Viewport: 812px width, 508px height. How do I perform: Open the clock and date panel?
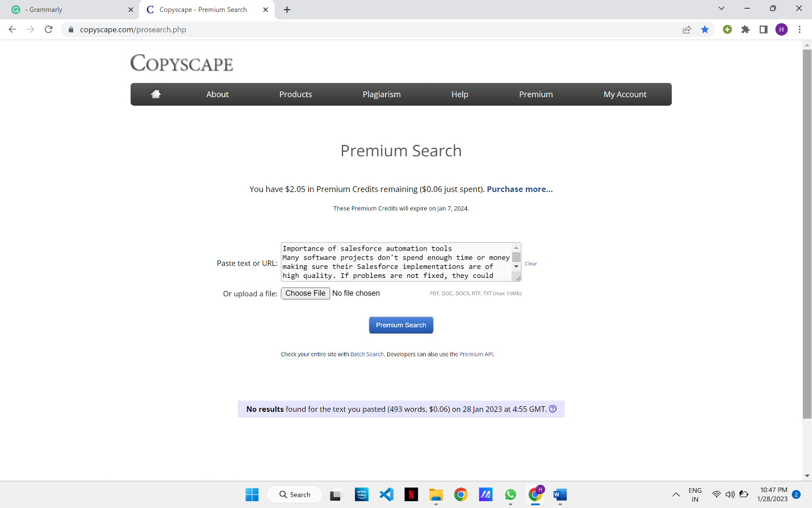773,494
